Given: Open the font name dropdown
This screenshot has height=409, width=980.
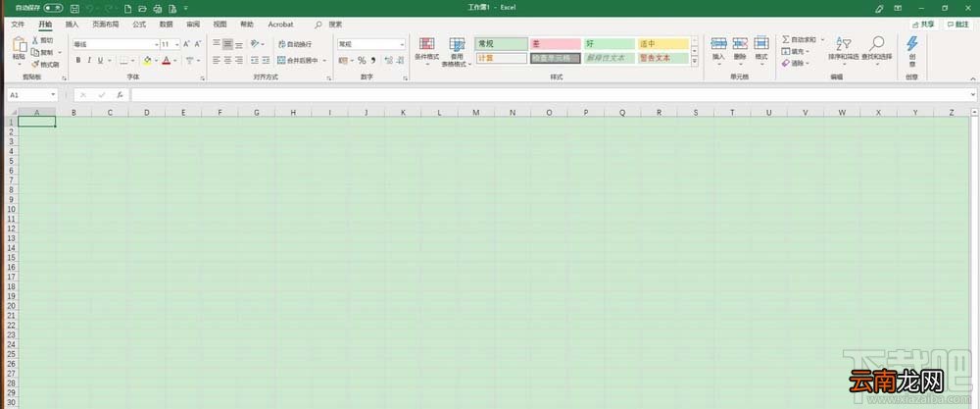Looking at the screenshot, I should tap(156, 44).
